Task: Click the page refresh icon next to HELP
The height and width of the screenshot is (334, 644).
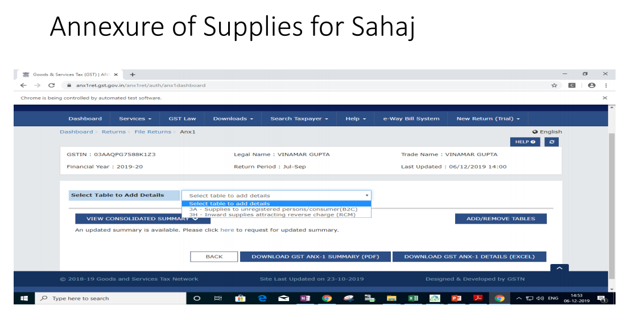Action: tap(552, 142)
